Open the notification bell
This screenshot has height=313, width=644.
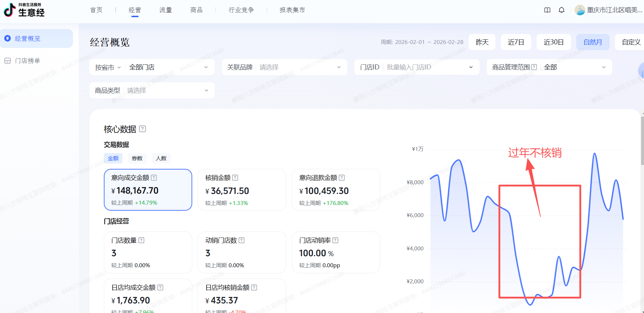coord(561,10)
